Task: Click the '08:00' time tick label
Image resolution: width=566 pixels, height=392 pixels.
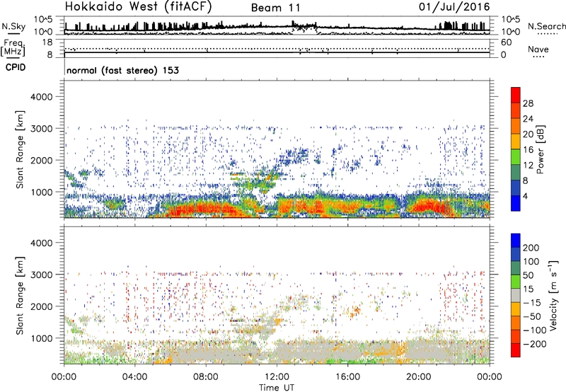Action: pos(206,377)
